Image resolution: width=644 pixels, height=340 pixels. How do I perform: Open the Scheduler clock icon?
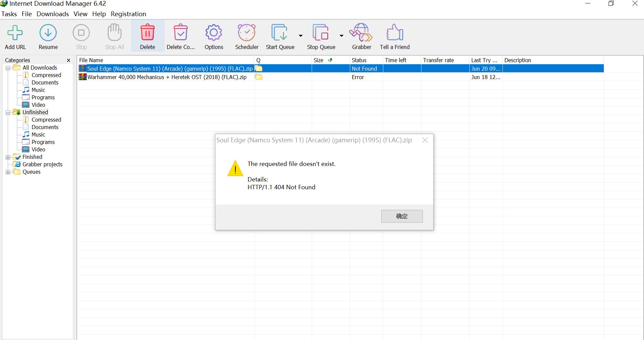click(x=247, y=33)
